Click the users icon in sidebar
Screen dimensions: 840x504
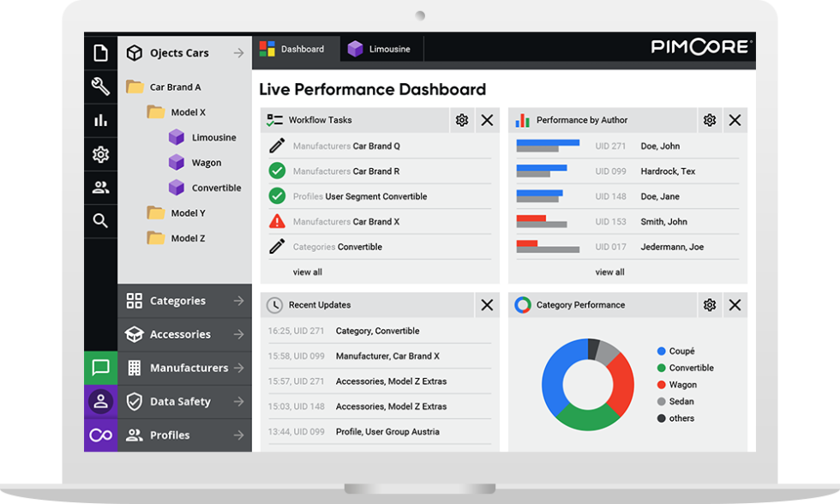point(100,188)
